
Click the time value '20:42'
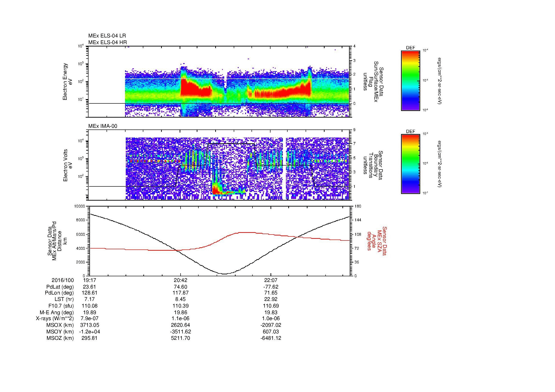[180, 280]
